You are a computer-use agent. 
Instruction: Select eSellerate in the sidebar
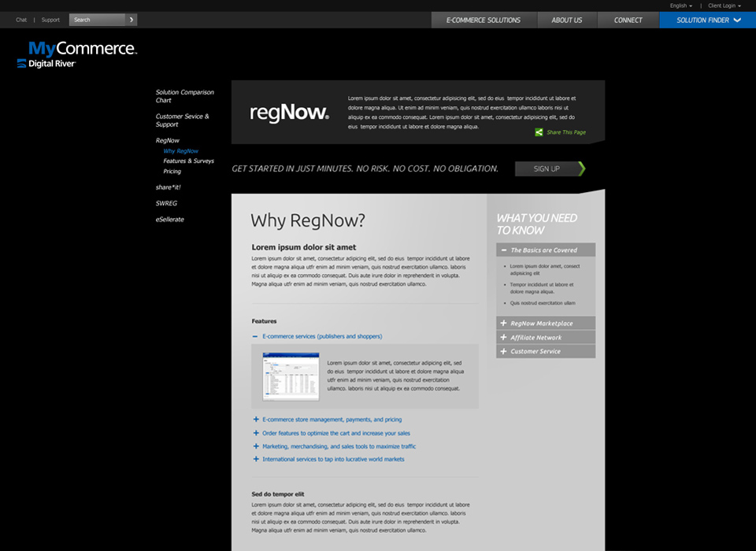(170, 220)
